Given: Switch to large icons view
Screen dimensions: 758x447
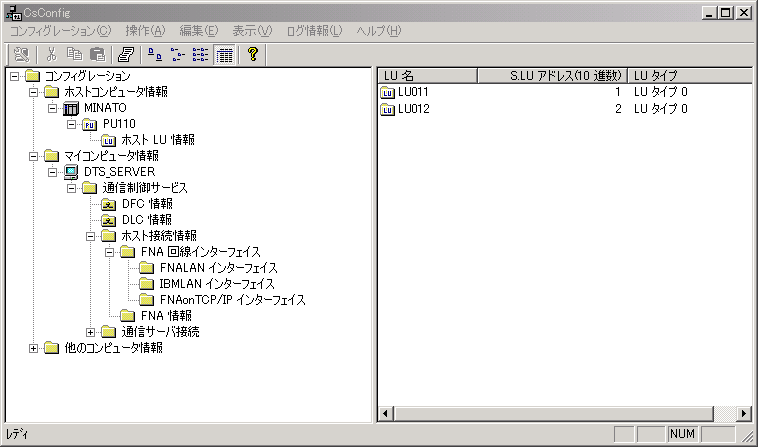Looking at the screenshot, I should pos(155,55).
